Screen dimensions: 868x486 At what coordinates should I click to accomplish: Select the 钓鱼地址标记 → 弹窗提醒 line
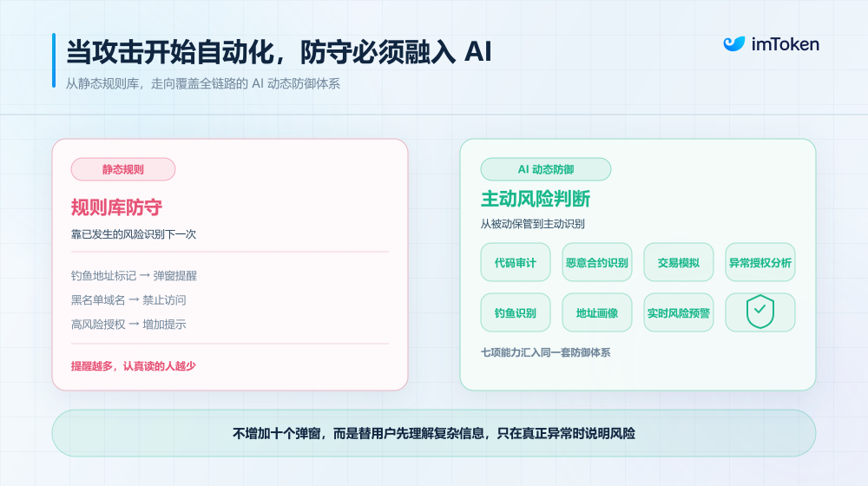[134, 276]
